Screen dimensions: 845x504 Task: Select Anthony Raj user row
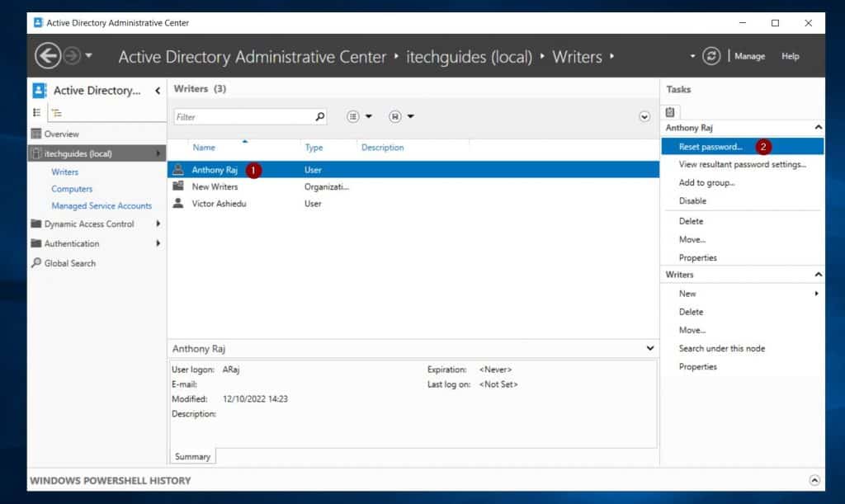click(413, 170)
